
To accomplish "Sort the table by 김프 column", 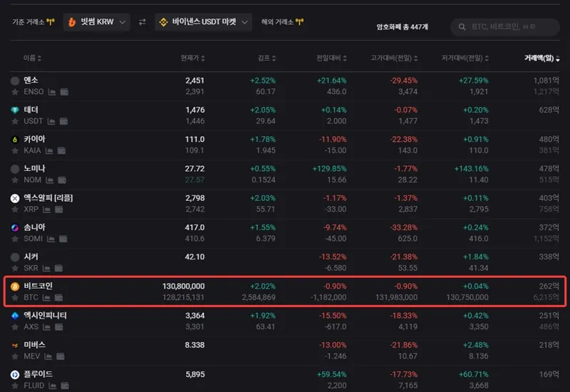I will tap(266, 58).
